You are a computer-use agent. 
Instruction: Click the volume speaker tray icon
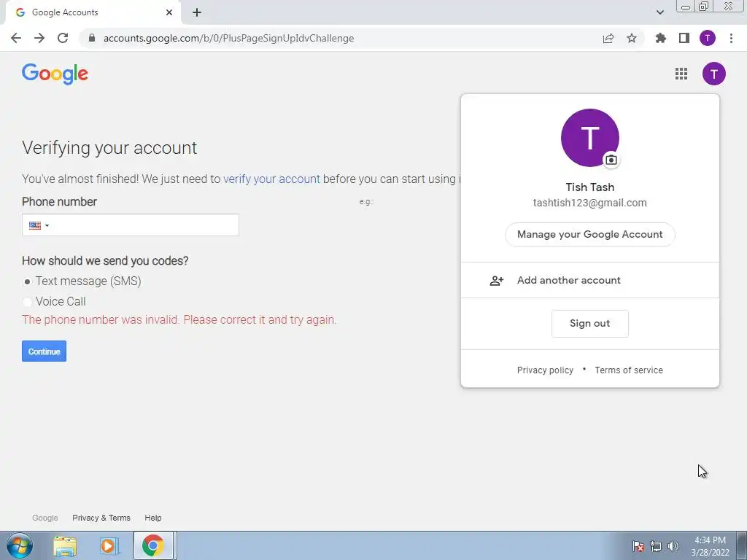(673, 546)
